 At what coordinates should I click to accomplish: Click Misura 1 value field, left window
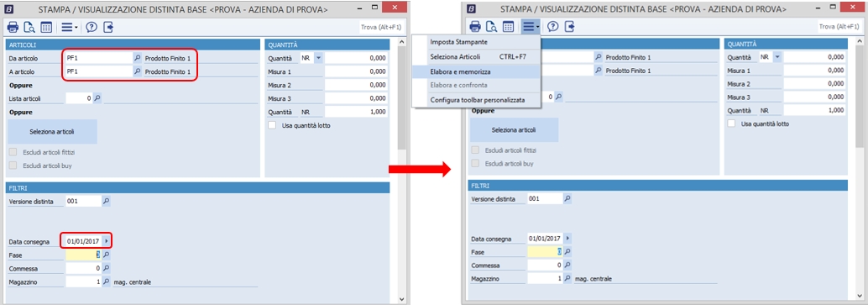(356, 71)
